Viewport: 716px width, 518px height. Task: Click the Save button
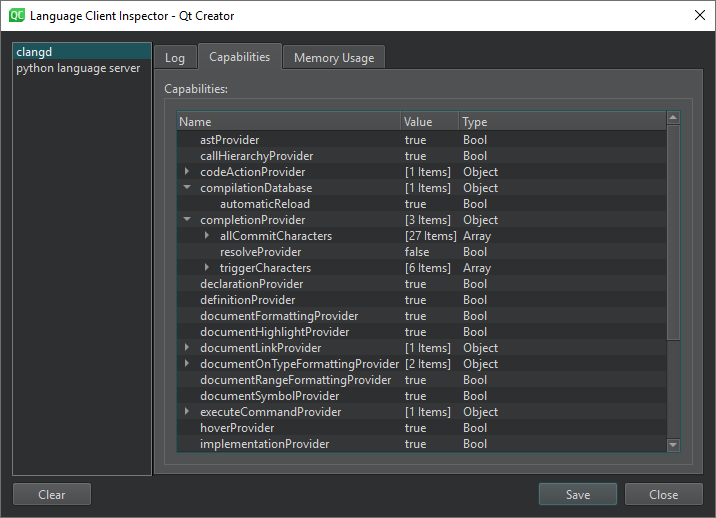pyautogui.click(x=577, y=494)
